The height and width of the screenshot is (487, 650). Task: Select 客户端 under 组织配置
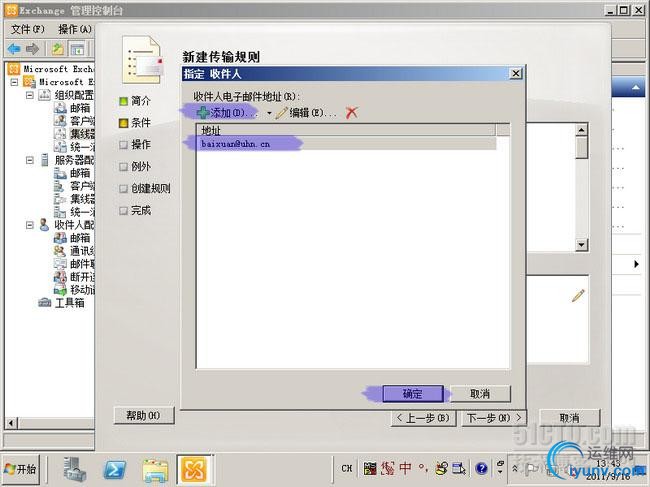(x=75, y=121)
